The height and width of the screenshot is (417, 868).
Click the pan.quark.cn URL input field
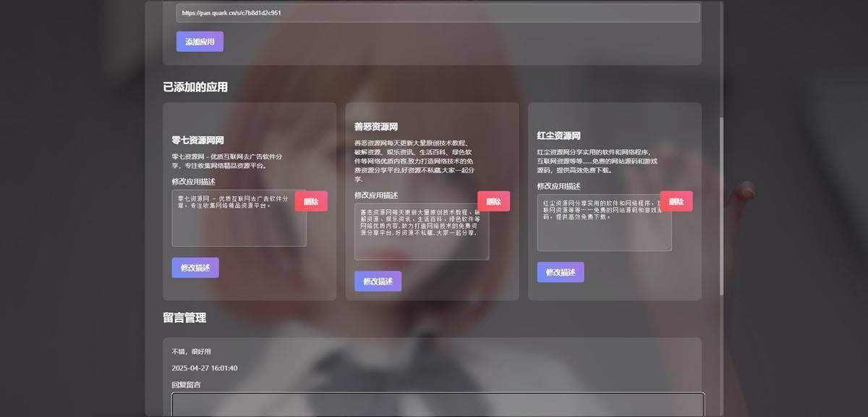click(438, 13)
